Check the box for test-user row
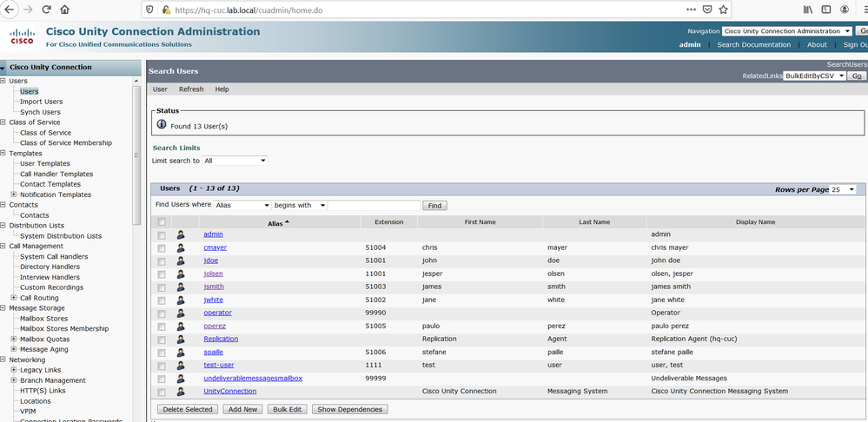Viewport: 868px width, 422px height. 162,366
